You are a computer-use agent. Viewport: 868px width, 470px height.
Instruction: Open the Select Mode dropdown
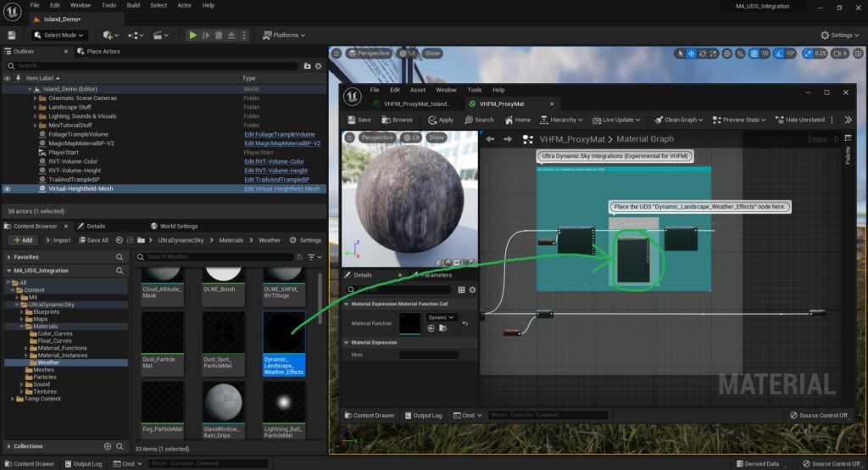[x=58, y=35]
